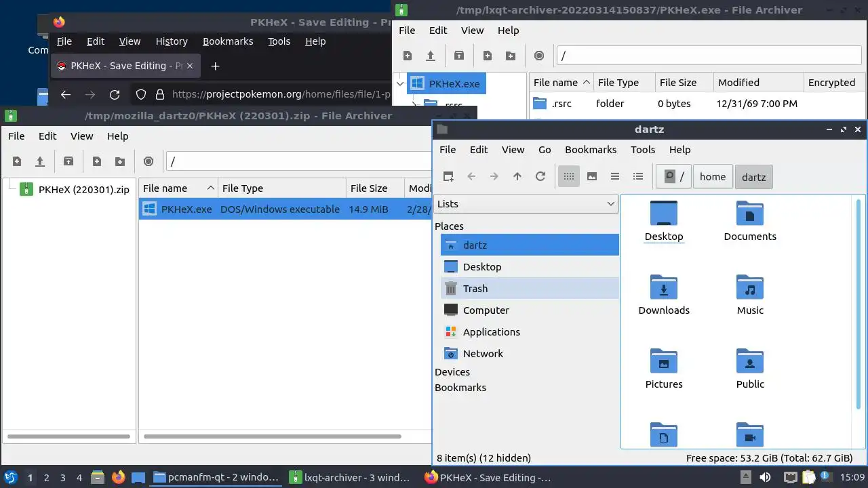Image resolution: width=868 pixels, height=488 pixels.
Task: Click extract-all icon in PKHeX zip archiver
Action: tap(68, 161)
